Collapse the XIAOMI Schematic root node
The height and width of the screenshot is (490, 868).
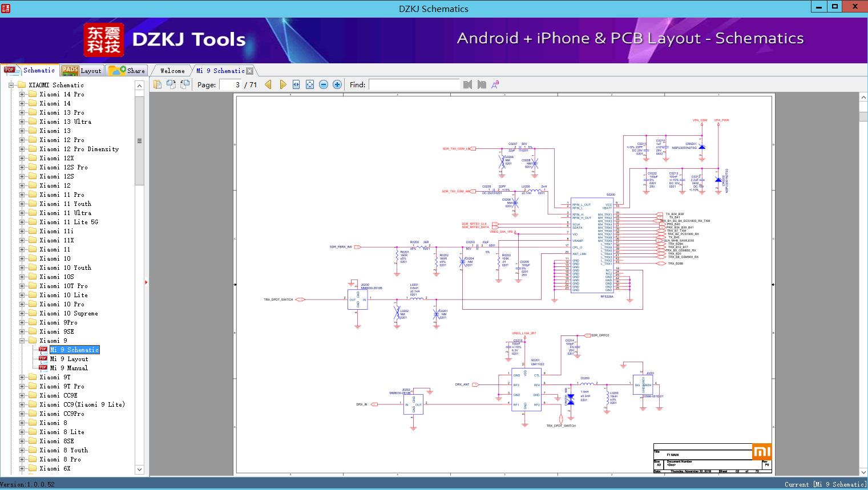tap(11, 85)
